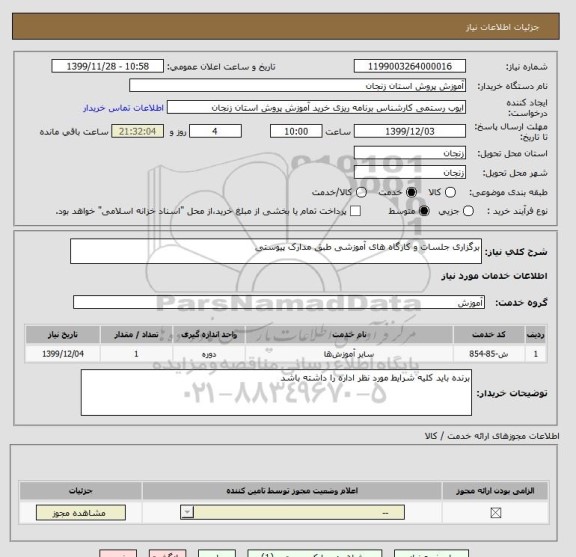The width and height of the screenshot is (576, 557).
Task: Choose the متوسط purchase process option
Action: [424, 211]
